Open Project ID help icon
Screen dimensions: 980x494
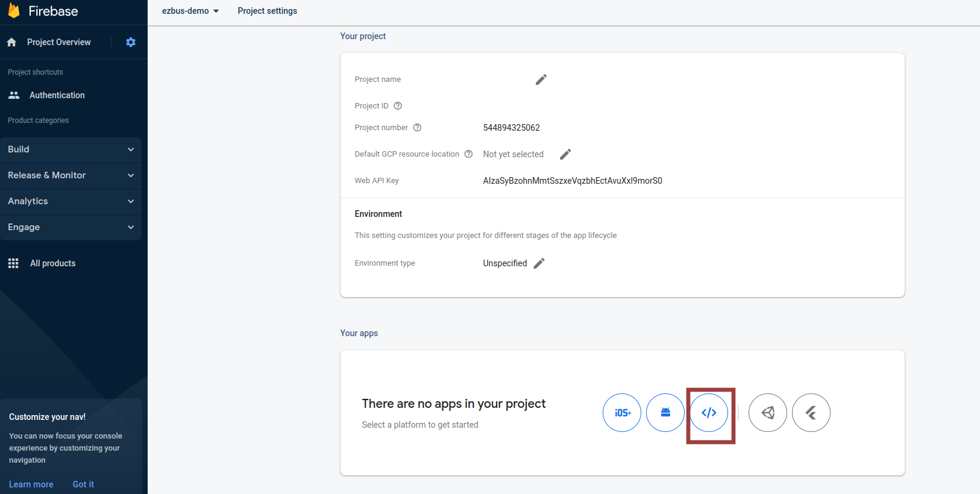coord(398,106)
